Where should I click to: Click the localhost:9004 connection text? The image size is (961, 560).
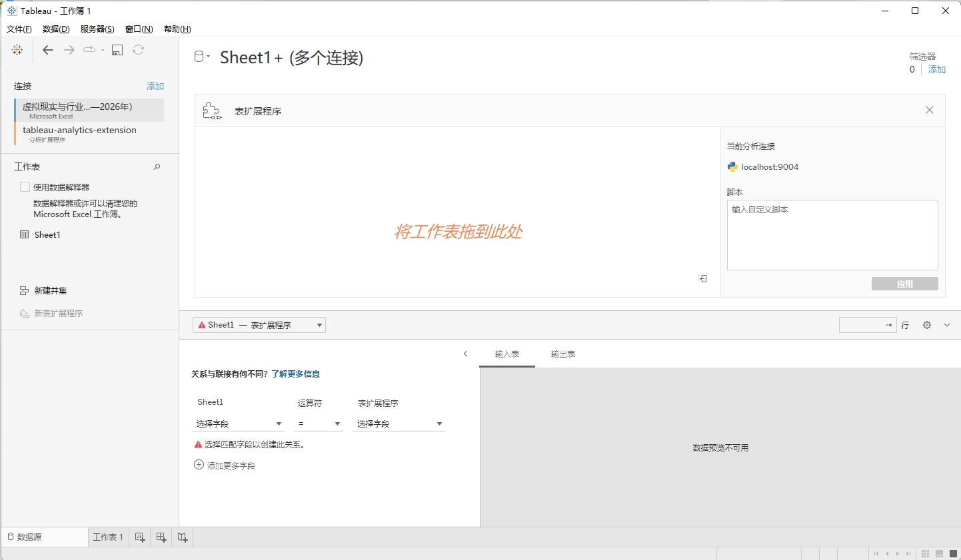tap(770, 167)
